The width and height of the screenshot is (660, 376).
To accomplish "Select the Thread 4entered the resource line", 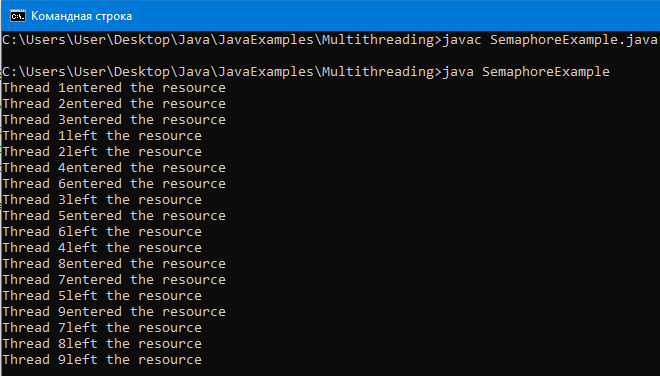I will [x=114, y=168].
